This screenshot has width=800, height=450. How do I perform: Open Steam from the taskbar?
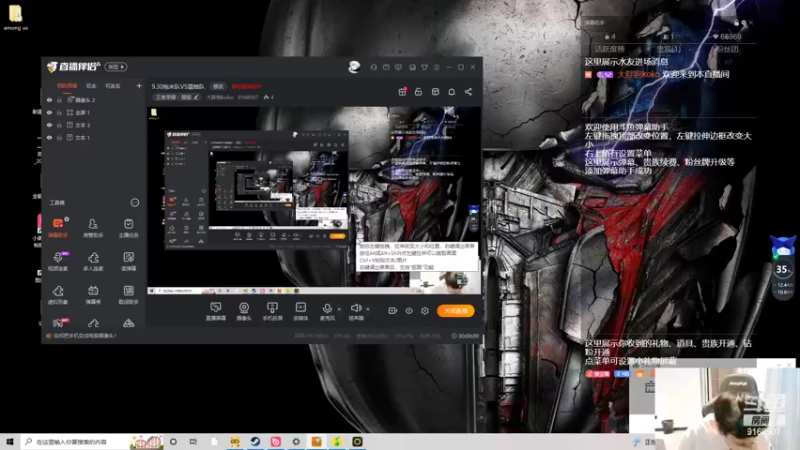click(255, 442)
